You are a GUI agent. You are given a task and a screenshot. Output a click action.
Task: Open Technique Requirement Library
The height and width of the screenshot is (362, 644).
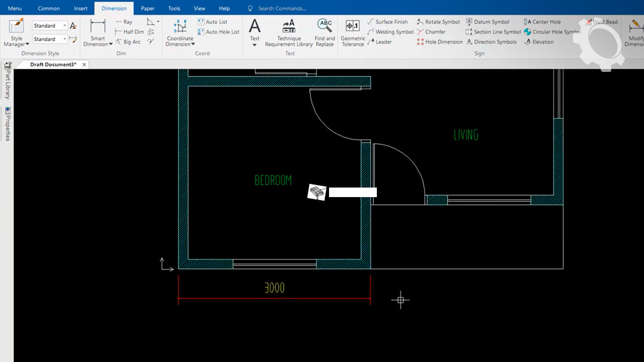pyautogui.click(x=289, y=32)
